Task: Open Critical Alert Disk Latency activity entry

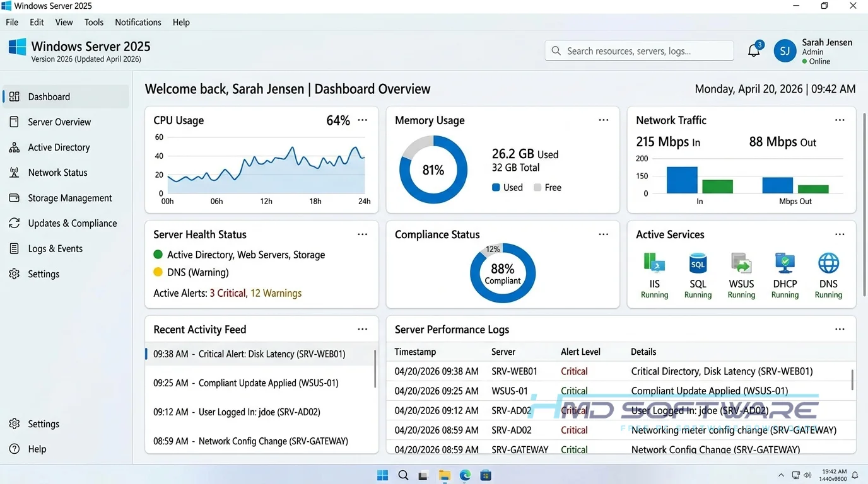Action: point(260,354)
